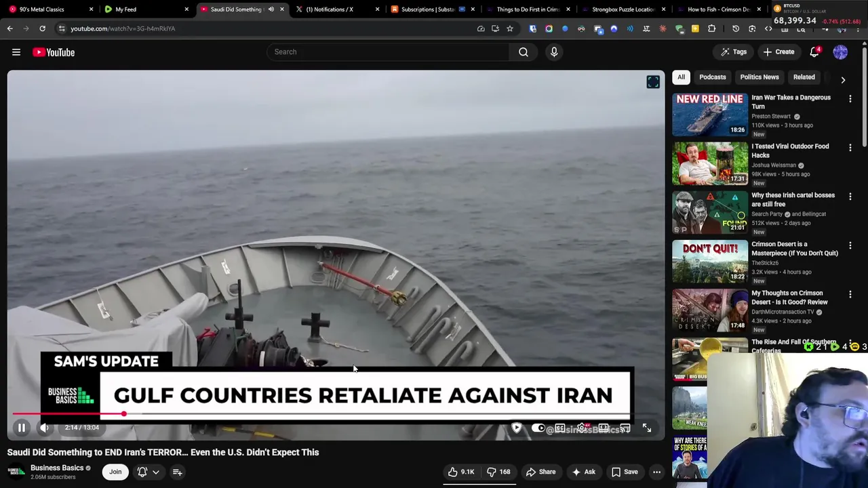Open the DarthMicrotransaction TV channel link

point(783,312)
